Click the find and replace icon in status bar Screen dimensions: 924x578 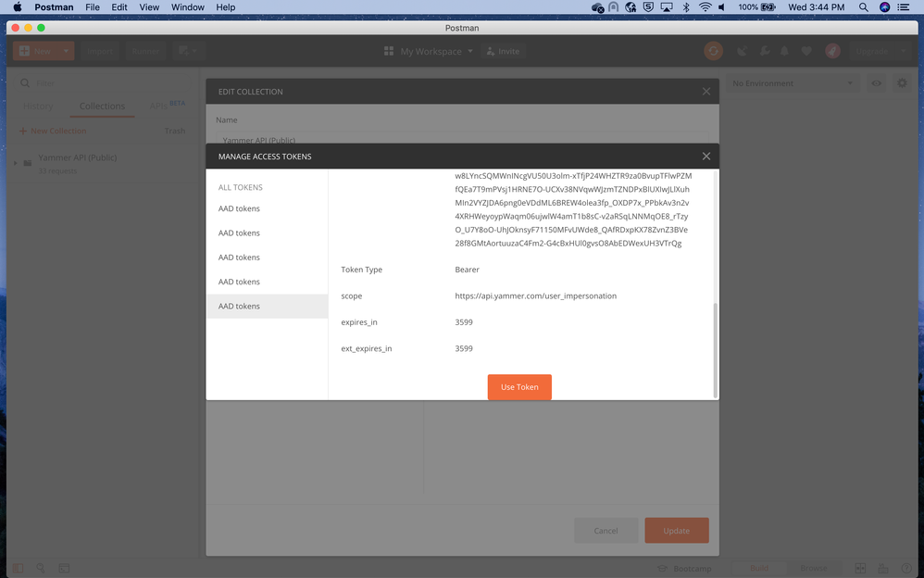pos(41,568)
